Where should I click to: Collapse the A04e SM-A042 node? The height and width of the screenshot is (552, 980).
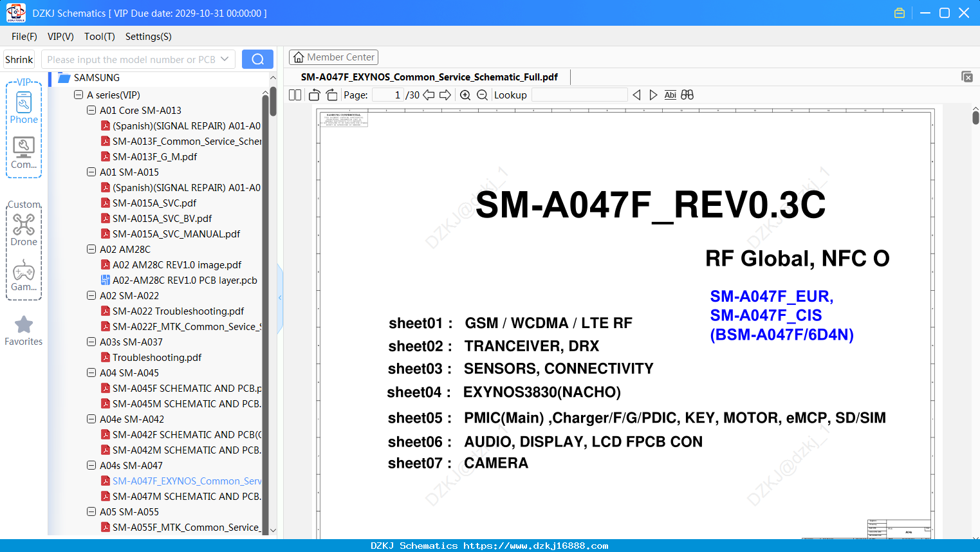point(91,419)
